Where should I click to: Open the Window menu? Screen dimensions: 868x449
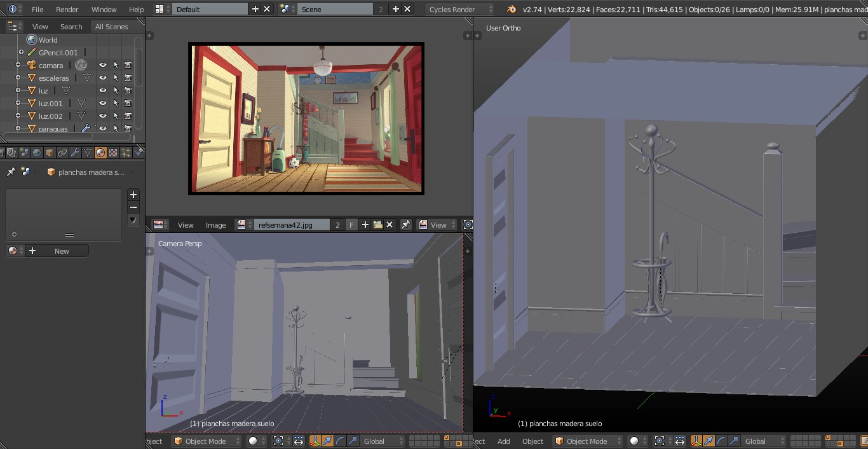[x=104, y=9]
